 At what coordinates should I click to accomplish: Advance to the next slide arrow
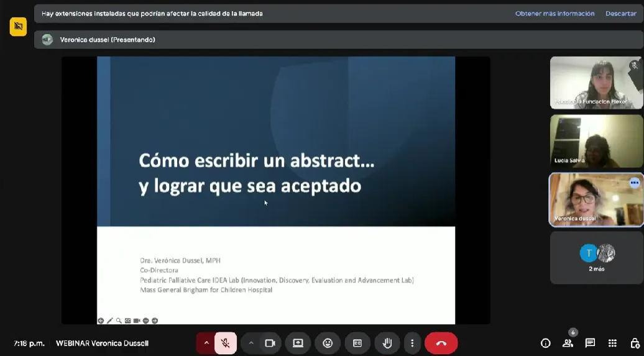pos(155,321)
